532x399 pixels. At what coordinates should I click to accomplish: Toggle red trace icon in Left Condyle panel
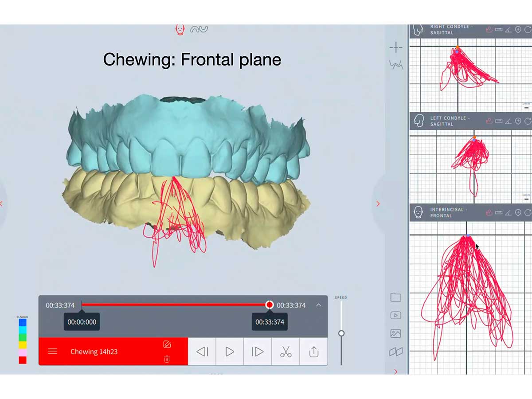489,121
